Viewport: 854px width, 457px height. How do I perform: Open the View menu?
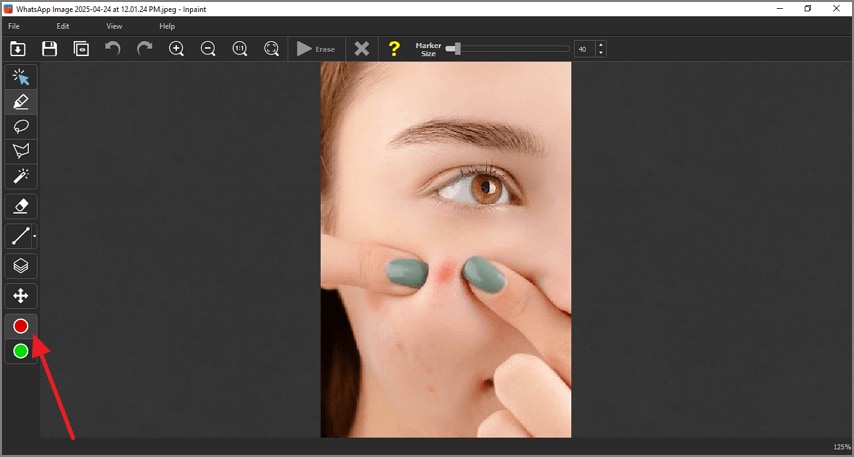114,26
